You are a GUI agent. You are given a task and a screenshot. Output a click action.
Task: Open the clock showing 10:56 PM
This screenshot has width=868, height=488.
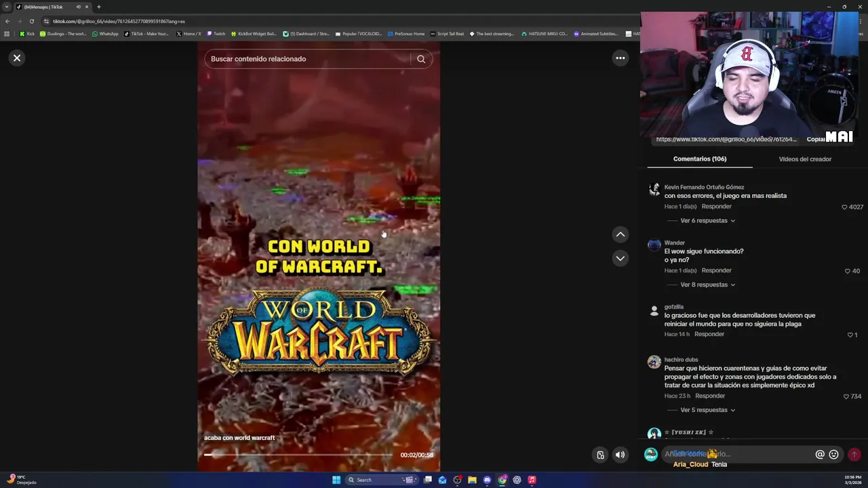852,480
